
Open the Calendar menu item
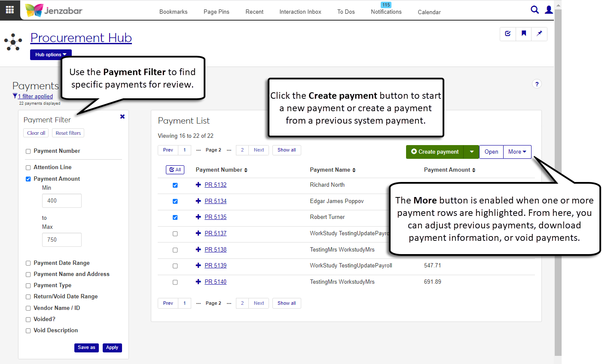tap(429, 12)
